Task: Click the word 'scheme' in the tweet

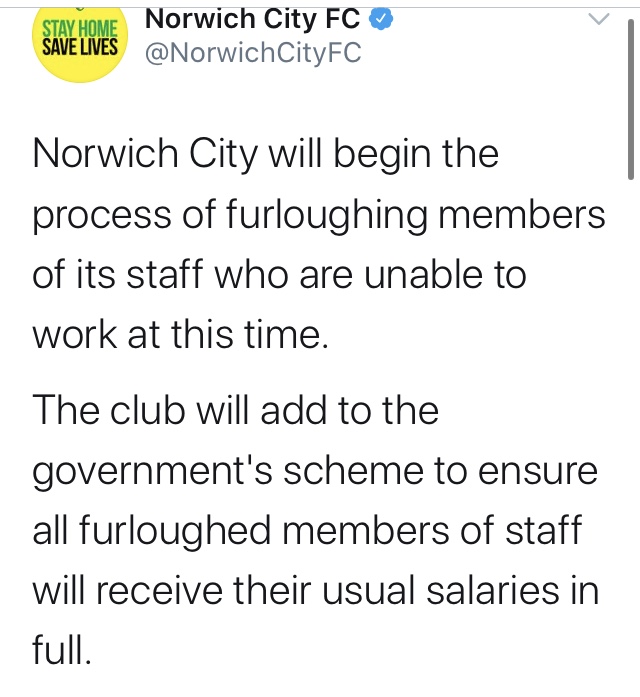Action: (x=354, y=470)
